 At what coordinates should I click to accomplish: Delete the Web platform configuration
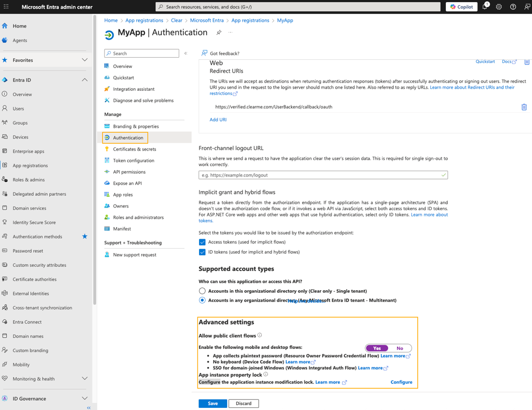point(527,62)
